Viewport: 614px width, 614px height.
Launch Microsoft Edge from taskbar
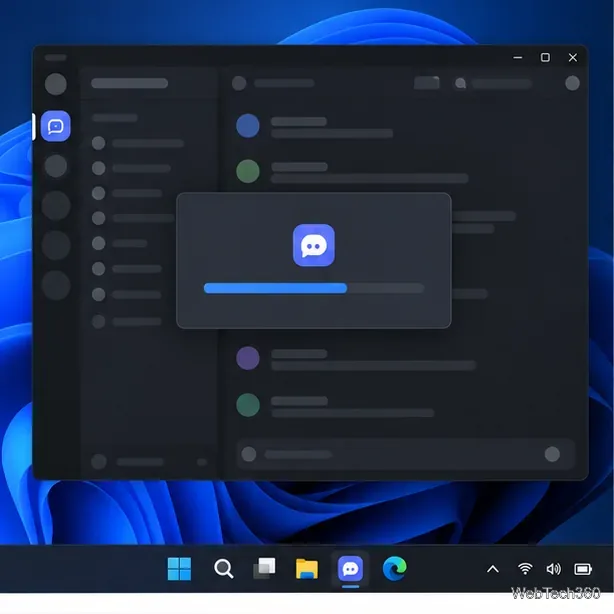point(395,568)
